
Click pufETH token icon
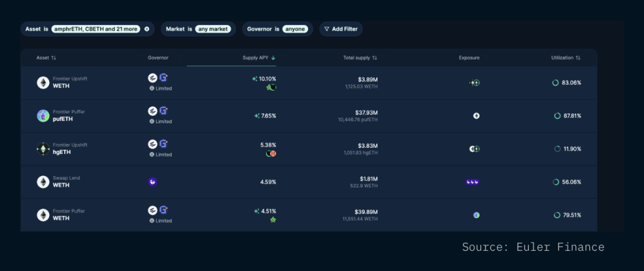pyautogui.click(x=43, y=116)
